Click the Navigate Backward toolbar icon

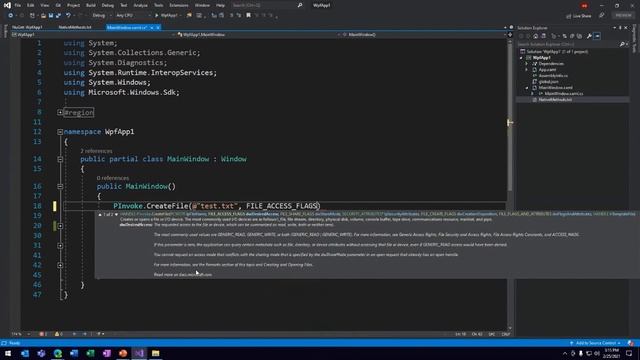(10, 16)
